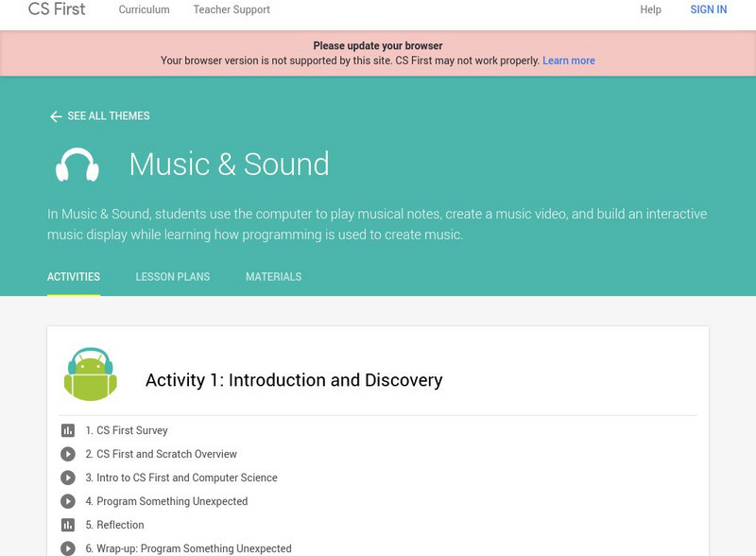
Task: Switch to the MATERIALS tab
Action: click(x=273, y=277)
